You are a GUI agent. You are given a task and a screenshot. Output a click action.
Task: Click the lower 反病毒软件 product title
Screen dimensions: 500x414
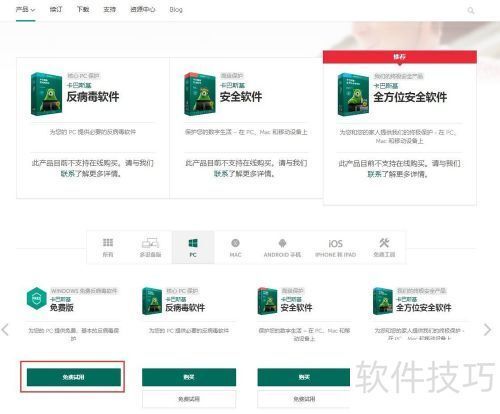(185, 308)
